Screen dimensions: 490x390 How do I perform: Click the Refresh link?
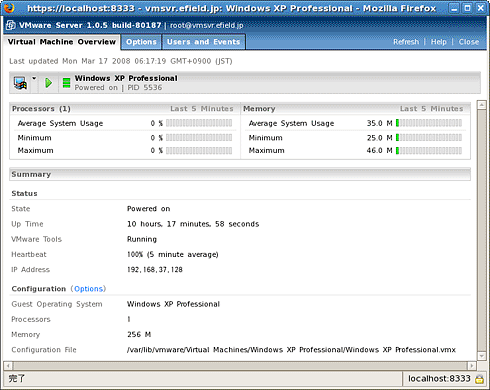pyautogui.click(x=406, y=42)
